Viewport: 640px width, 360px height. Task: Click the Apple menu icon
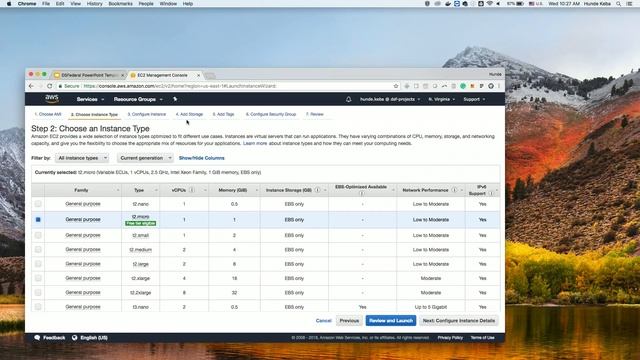9,4
